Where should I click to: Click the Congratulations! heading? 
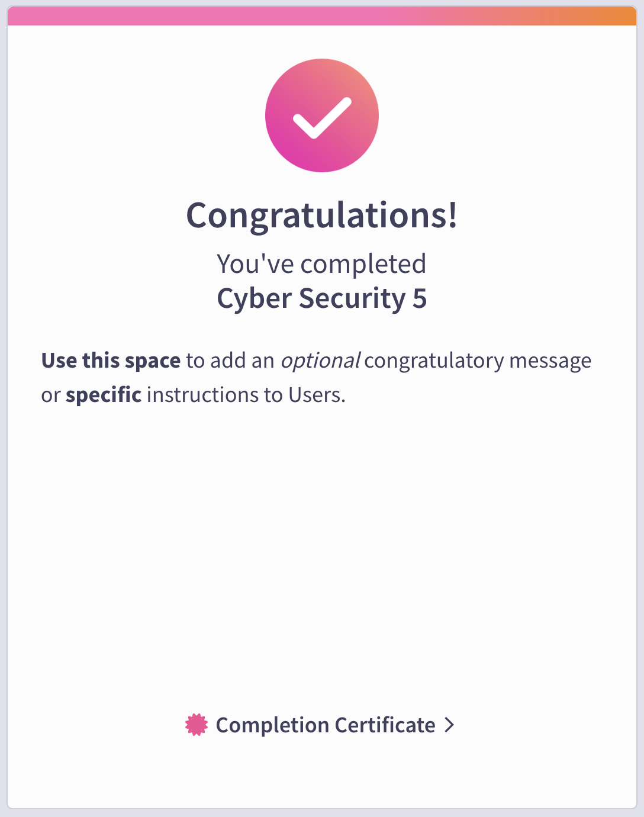pos(322,215)
